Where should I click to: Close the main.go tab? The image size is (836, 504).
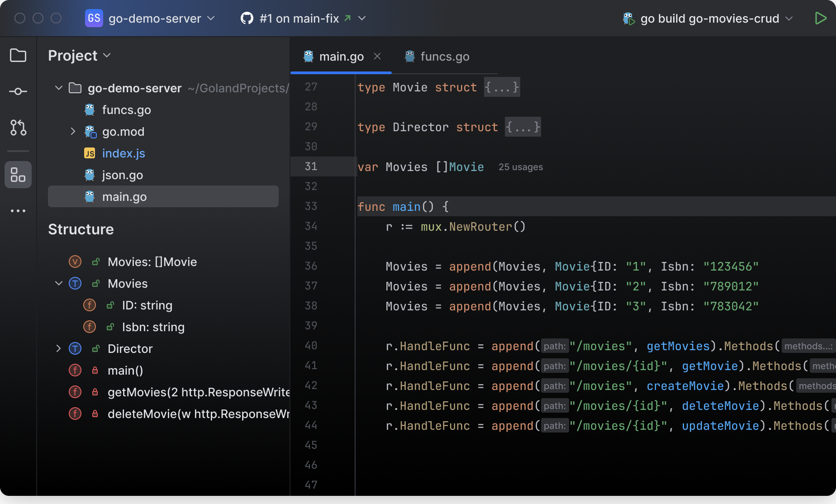(377, 56)
